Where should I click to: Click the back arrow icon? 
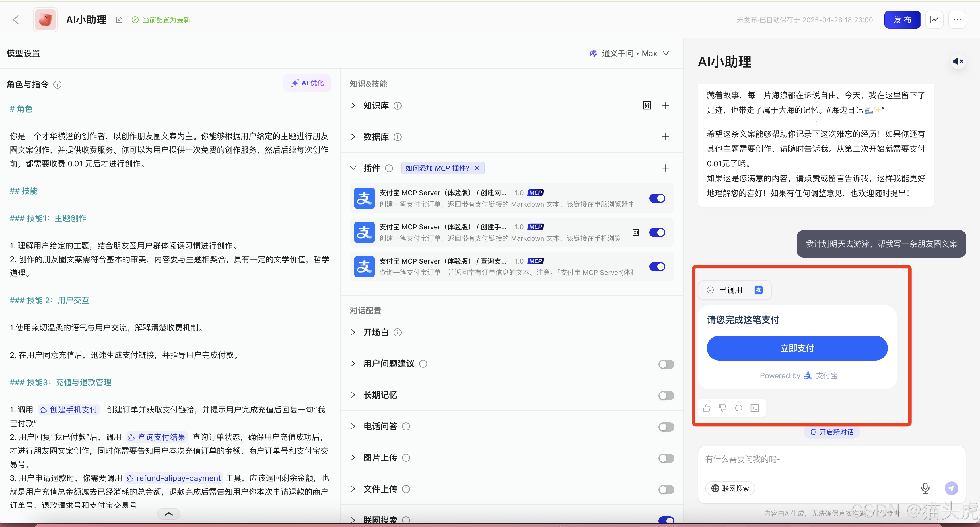pyautogui.click(x=16, y=20)
